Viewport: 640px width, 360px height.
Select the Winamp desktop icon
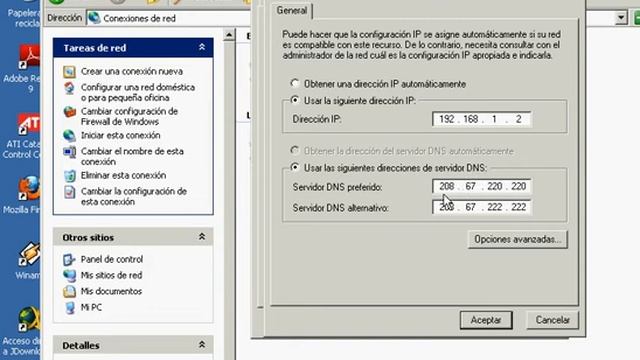click(x=29, y=254)
